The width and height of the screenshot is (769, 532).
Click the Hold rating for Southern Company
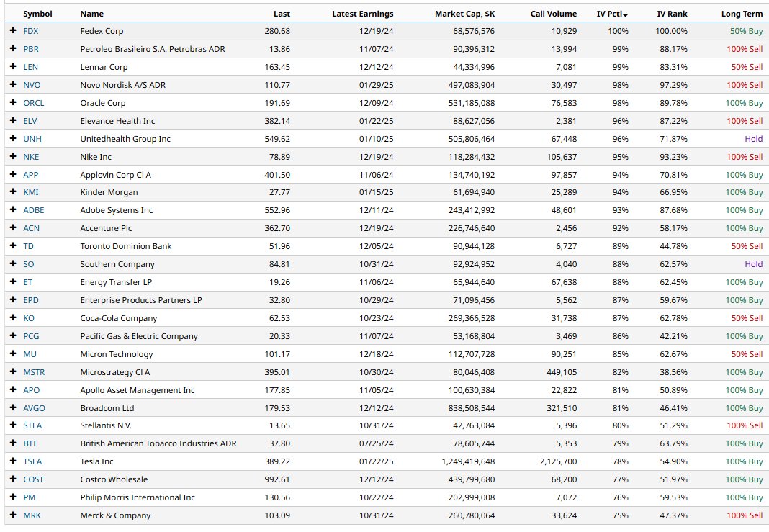coord(753,264)
